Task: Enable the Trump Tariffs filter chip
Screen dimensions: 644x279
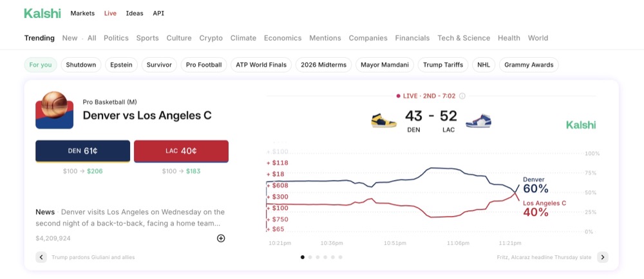Action: coord(444,65)
